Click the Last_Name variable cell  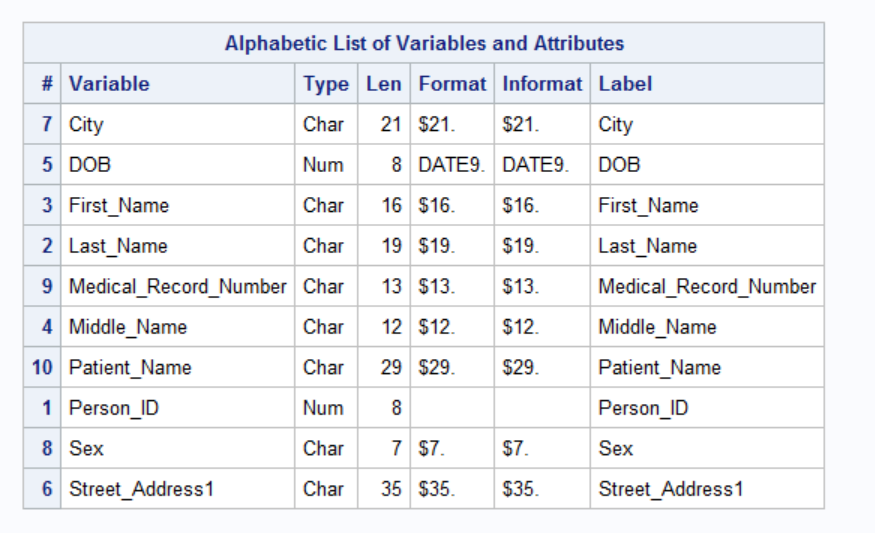[117, 246]
